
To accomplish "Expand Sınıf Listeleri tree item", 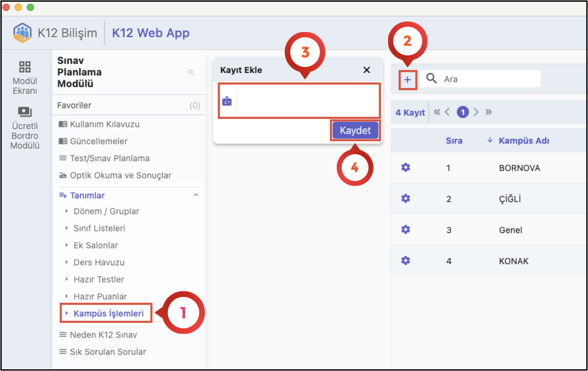I will 99,228.
